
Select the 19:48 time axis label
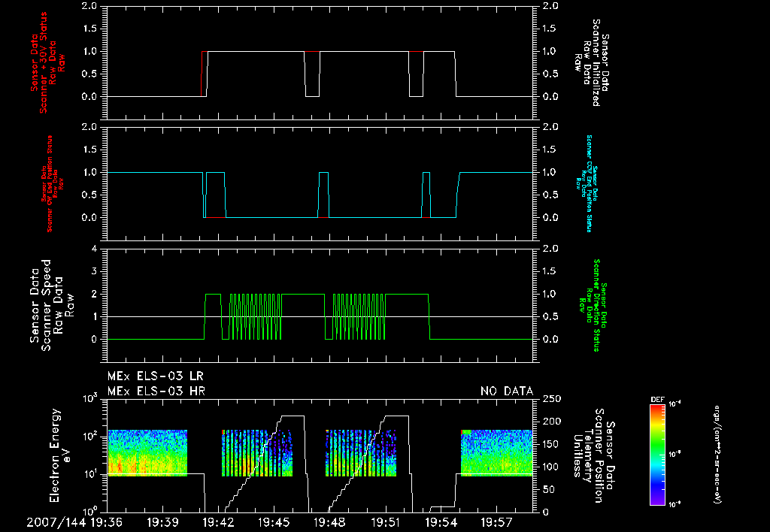(x=329, y=522)
